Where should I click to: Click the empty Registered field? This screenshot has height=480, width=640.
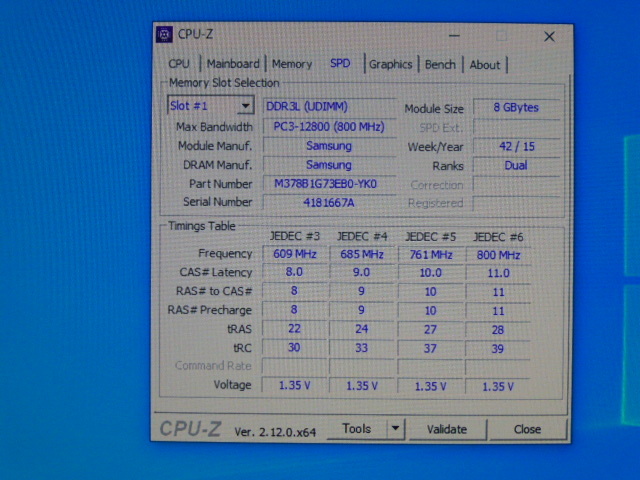pyautogui.click(x=516, y=203)
